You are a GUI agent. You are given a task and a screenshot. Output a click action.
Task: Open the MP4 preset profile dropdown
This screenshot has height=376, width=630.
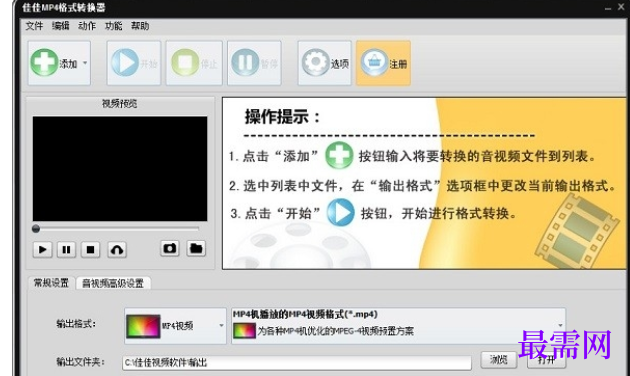point(398,326)
